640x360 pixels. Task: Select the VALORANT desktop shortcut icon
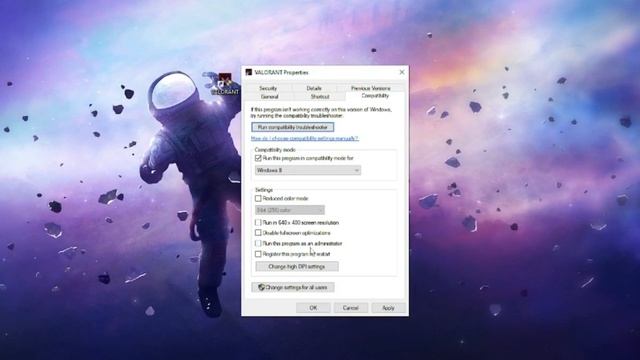click(x=224, y=83)
